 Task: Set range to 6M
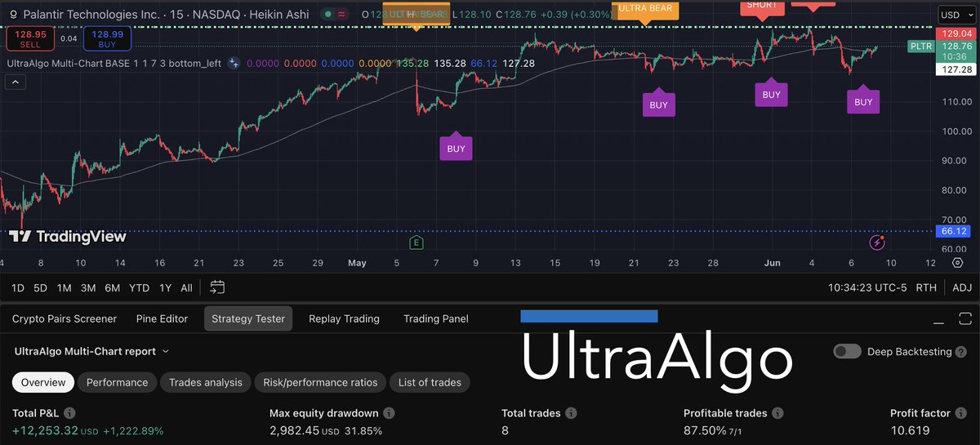pos(113,287)
